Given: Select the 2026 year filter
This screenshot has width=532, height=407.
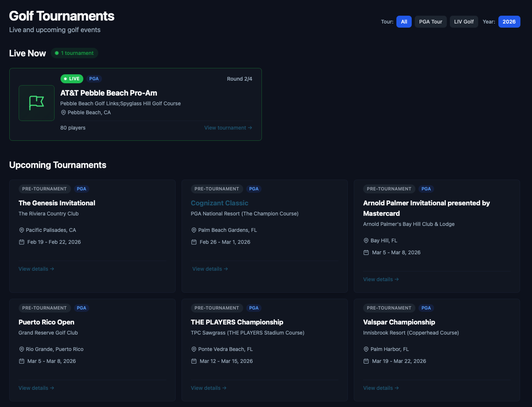Looking at the screenshot, I should [x=509, y=22].
